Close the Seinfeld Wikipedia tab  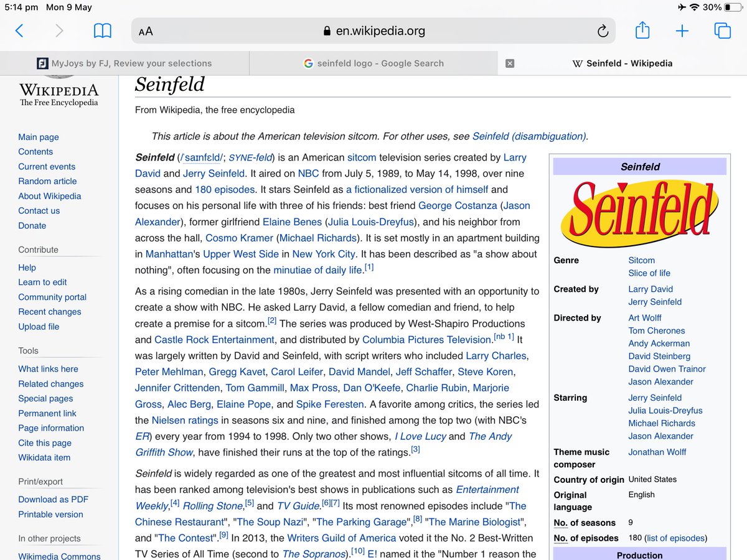coord(510,63)
